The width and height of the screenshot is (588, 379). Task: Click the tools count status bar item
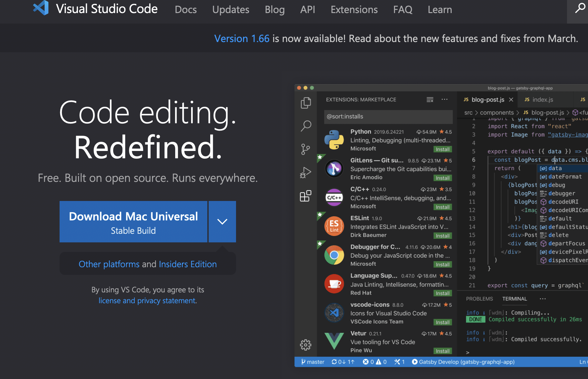pos(399,362)
